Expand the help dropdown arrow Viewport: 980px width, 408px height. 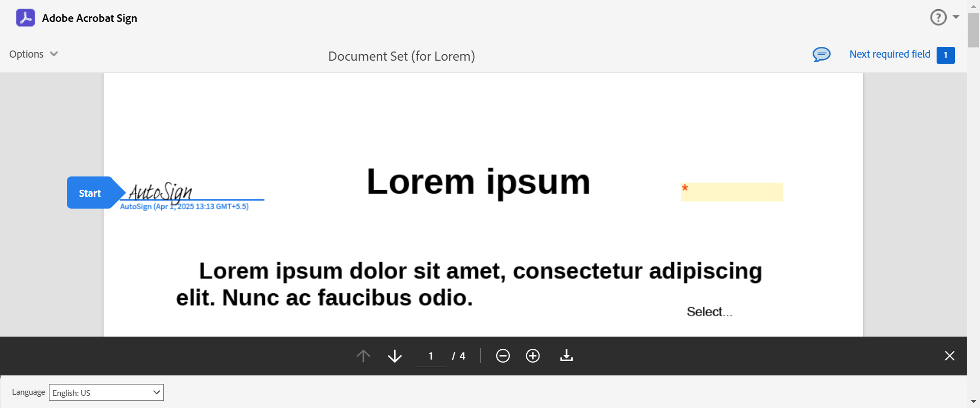coord(956,17)
